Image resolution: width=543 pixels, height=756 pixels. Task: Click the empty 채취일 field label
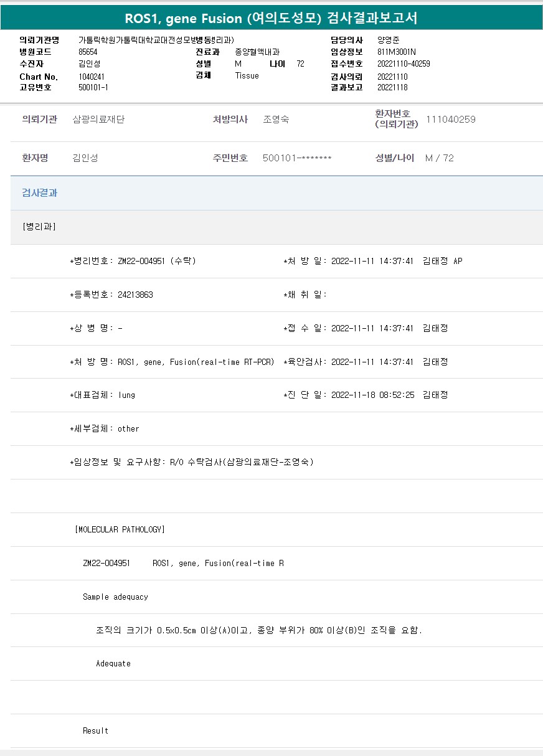pyautogui.click(x=305, y=295)
